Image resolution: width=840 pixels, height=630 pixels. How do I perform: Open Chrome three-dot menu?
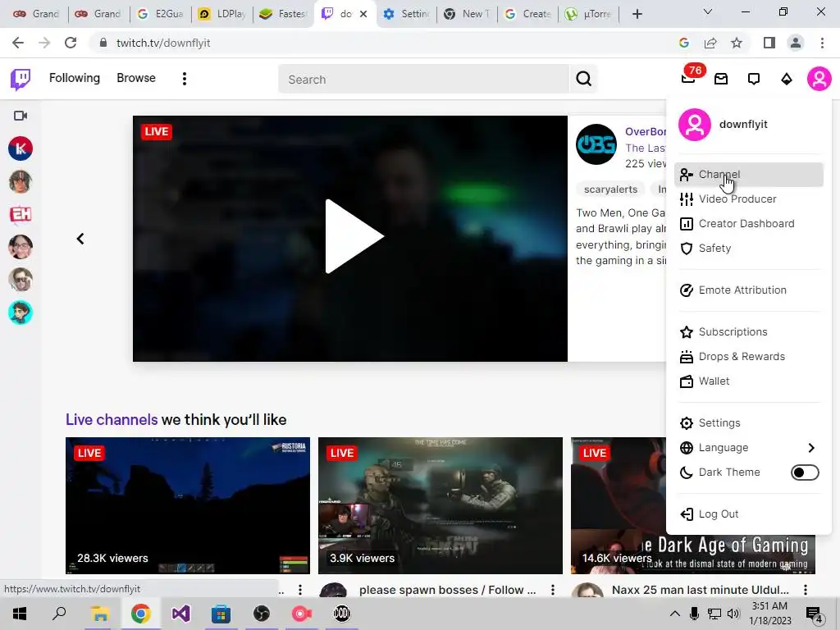click(x=822, y=43)
